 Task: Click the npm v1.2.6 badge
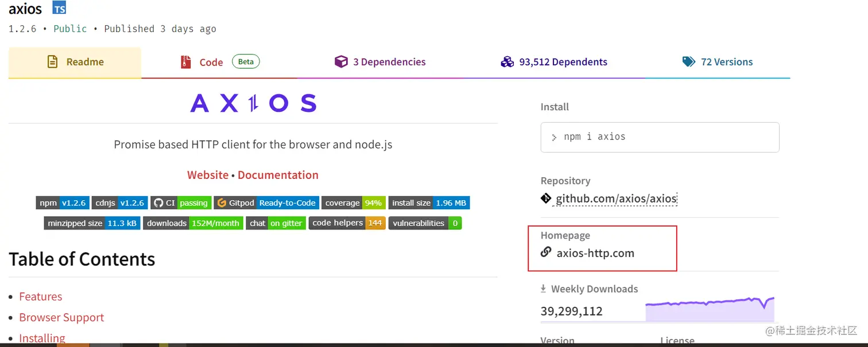tap(63, 202)
